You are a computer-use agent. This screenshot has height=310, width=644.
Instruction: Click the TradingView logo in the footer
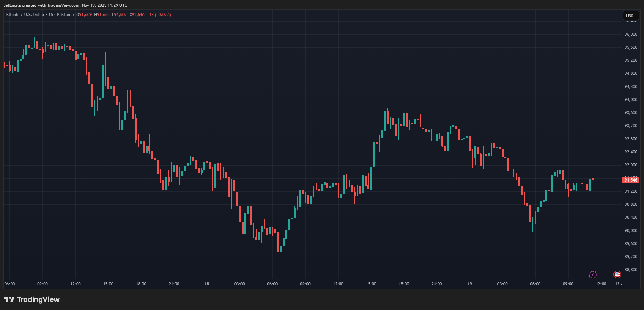pos(32,299)
